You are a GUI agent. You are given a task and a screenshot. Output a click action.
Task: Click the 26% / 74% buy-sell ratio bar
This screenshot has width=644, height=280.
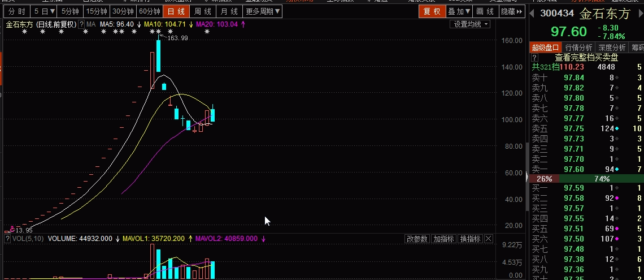587,179
